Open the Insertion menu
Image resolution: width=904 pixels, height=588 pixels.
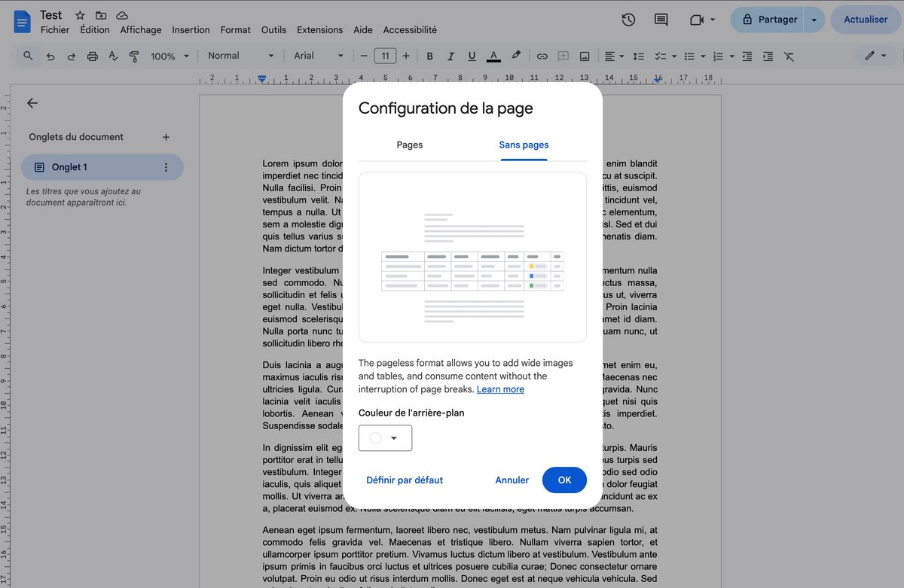(x=191, y=30)
